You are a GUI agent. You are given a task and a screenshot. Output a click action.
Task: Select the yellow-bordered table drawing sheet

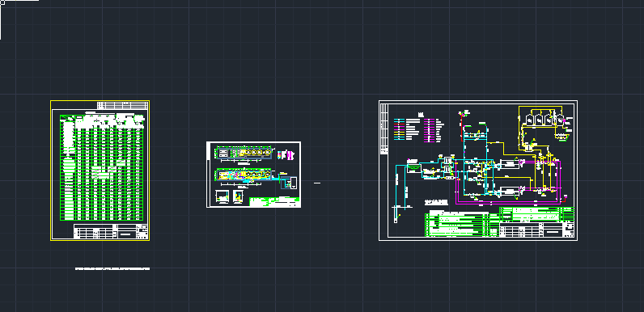point(100,171)
